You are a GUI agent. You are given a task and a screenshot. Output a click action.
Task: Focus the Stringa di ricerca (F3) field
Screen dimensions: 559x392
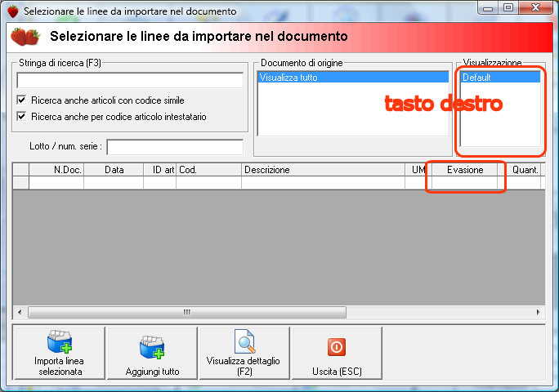click(130, 80)
